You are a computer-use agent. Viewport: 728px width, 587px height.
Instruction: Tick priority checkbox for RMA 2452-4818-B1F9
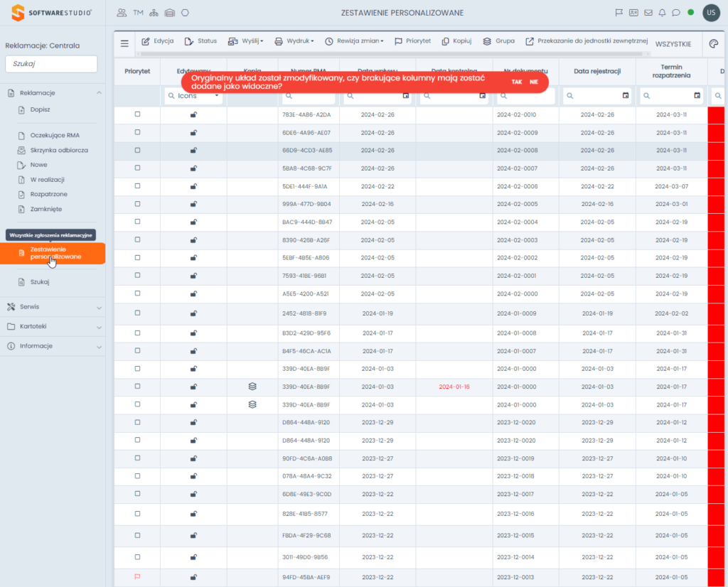(137, 313)
